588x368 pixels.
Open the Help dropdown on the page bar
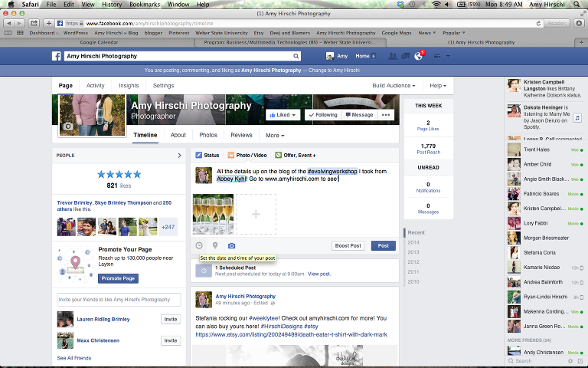[438, 86]
